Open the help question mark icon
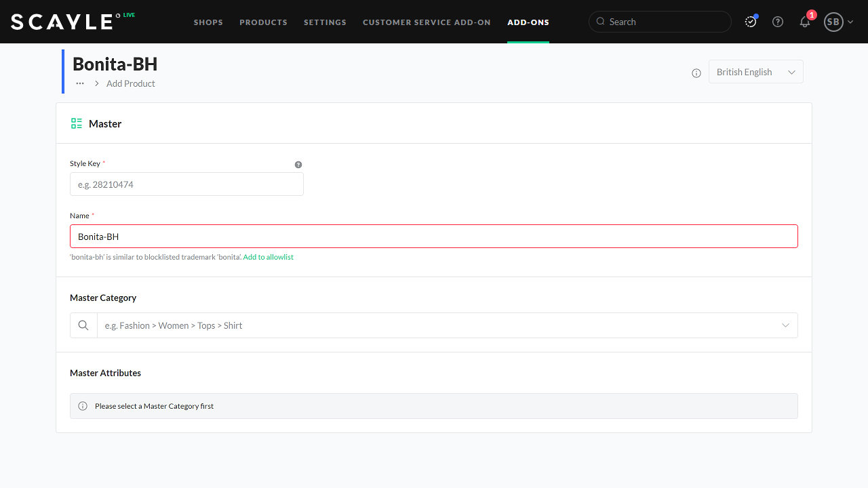868x488 pixels. pos(778,22)
